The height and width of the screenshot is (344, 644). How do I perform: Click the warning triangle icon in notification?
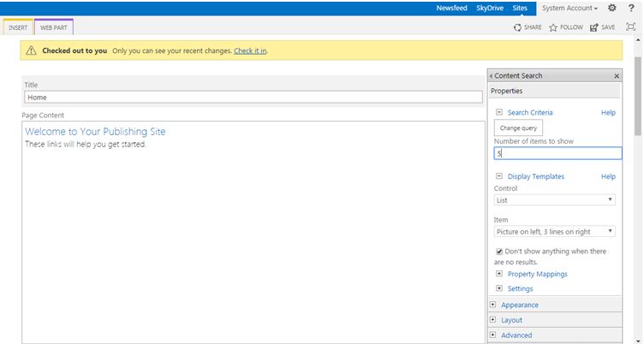click(x=31, y=50)
